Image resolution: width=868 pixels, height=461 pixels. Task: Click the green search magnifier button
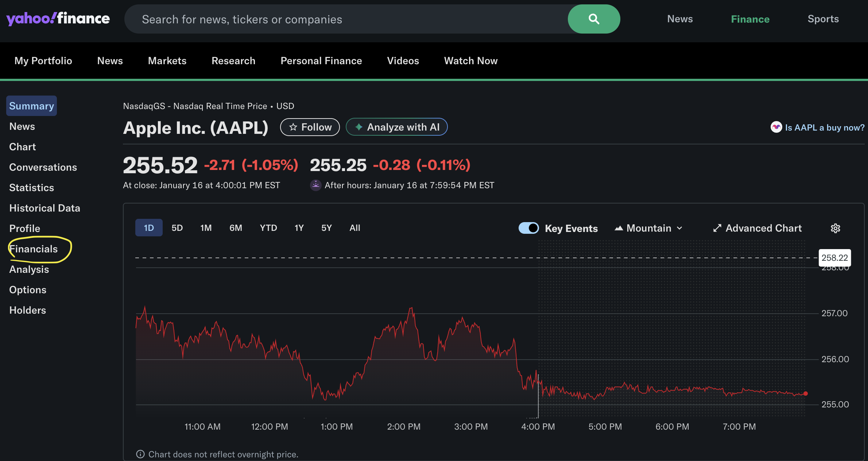click(x=594, y=19)
